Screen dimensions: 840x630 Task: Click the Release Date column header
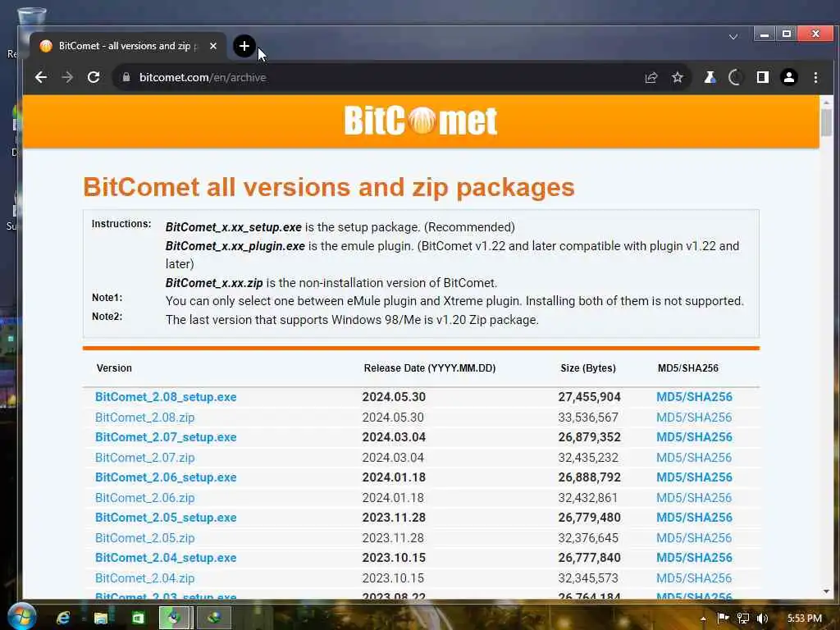point(430,368)
